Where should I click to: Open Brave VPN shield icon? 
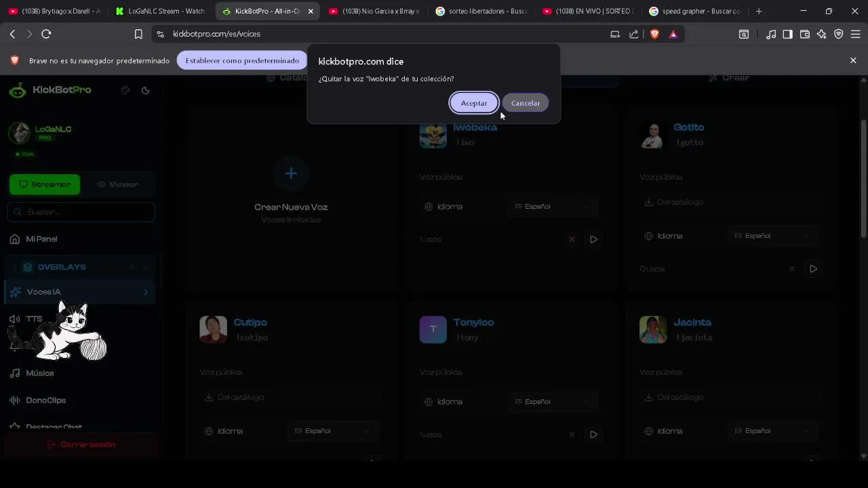(839, 34)
